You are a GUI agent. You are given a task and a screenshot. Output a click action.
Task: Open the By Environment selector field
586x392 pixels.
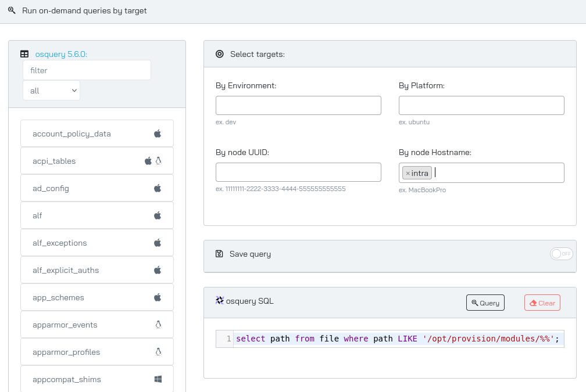pos(298,105)
